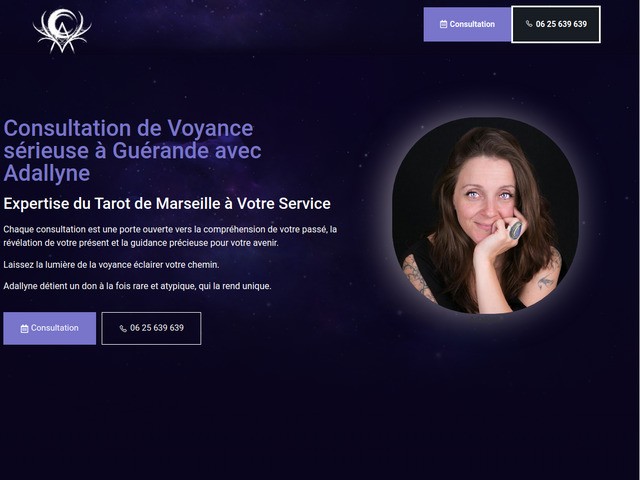
Task: Click the phone handset icon beside lower phone number
Action: [x=123, y=329]
